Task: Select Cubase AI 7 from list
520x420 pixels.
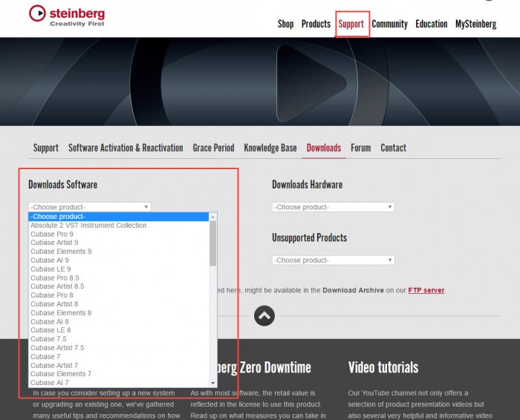Action: click(x=119, y=383)
